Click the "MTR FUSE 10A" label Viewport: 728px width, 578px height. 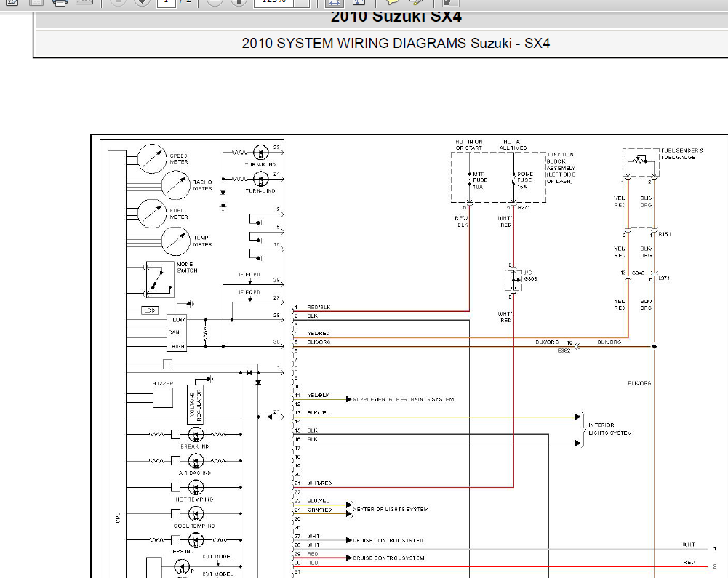(x=479, y=180)
